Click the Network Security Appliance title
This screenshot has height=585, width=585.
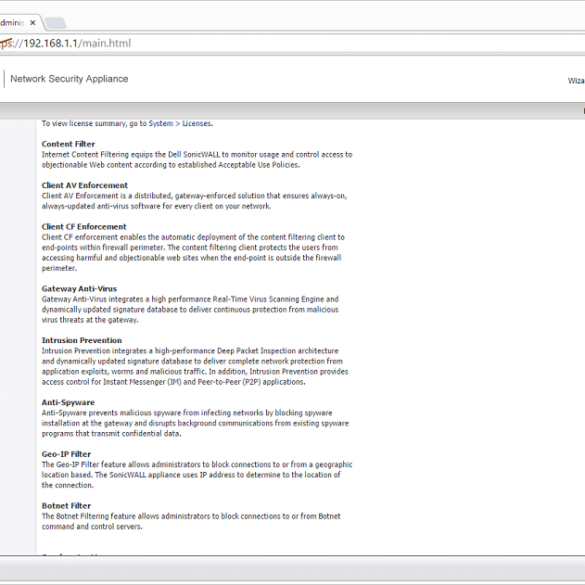(x=69, y=79)
